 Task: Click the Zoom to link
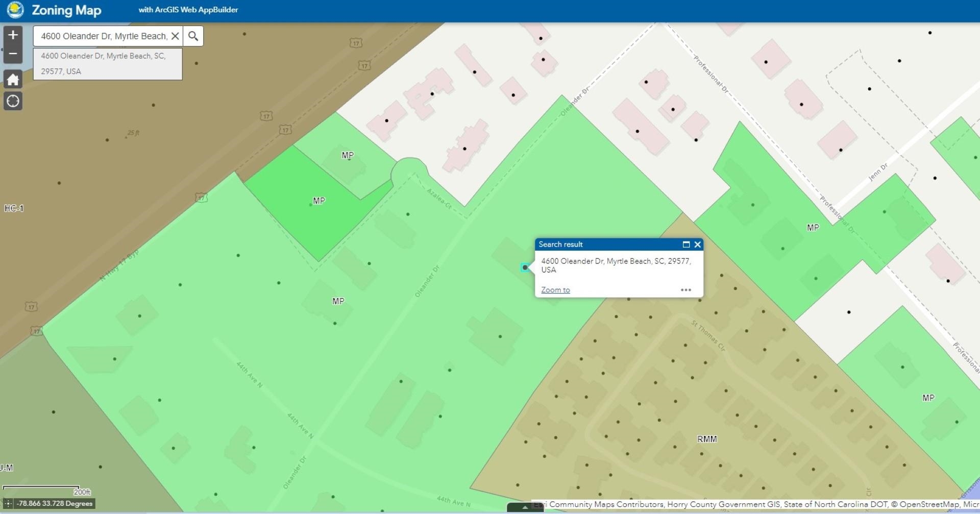tap(555, 290)
